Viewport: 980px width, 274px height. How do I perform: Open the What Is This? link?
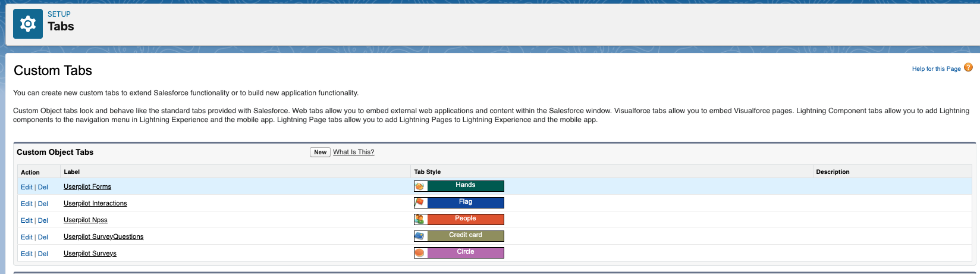pos(354,152)
